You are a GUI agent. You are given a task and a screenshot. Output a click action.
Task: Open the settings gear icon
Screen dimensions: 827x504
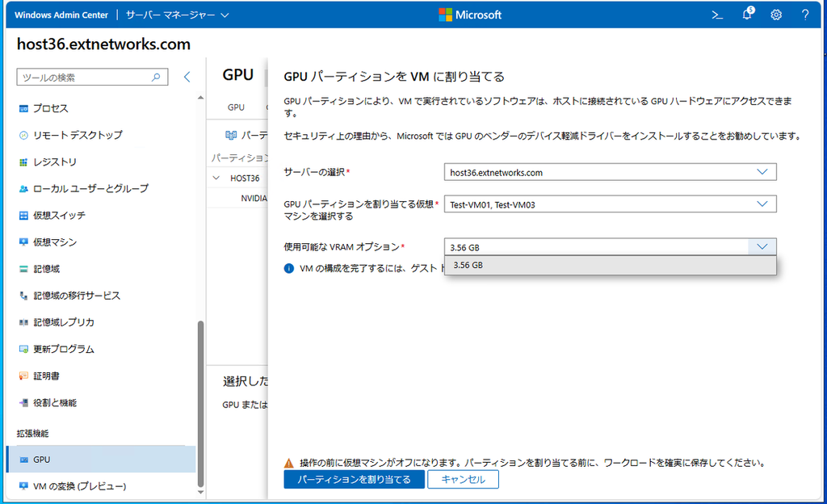click(776, 15)
